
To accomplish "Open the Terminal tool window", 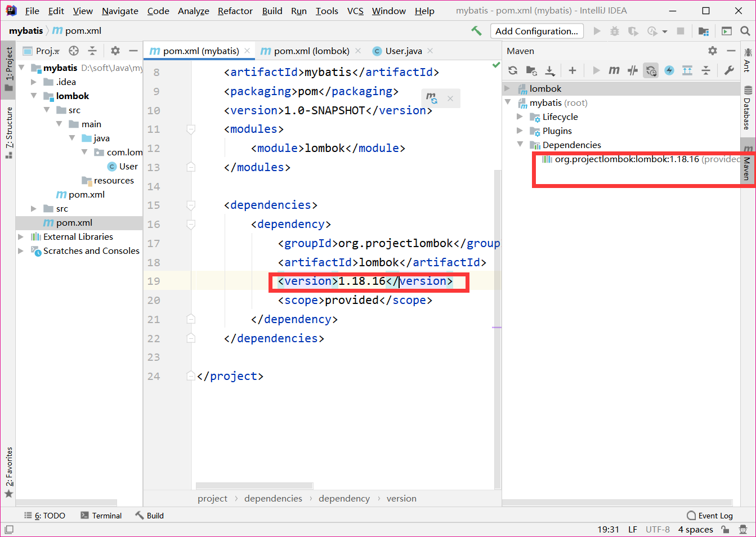I will coord(106,515).
